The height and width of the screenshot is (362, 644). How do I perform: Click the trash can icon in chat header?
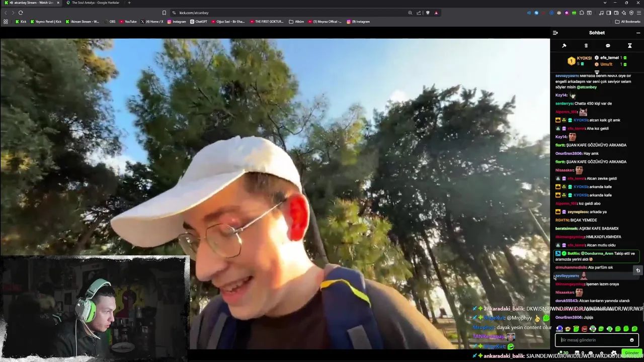coord(586,46)
